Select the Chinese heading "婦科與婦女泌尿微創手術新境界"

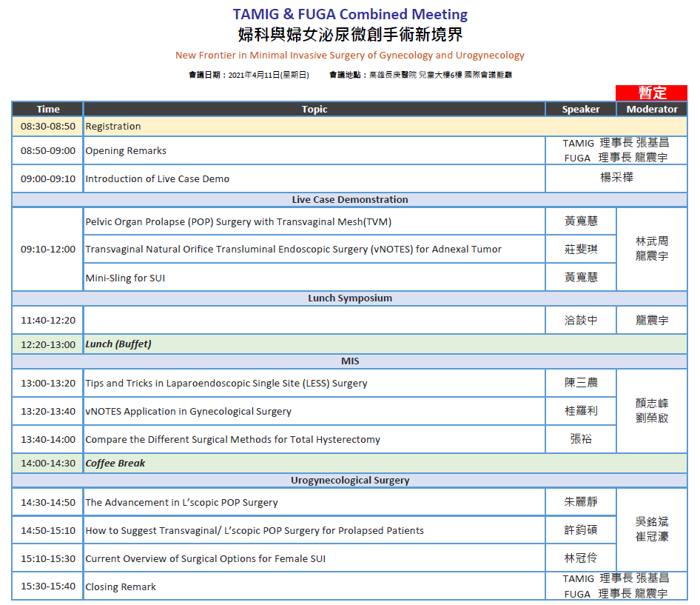click(x=350, y=34)
